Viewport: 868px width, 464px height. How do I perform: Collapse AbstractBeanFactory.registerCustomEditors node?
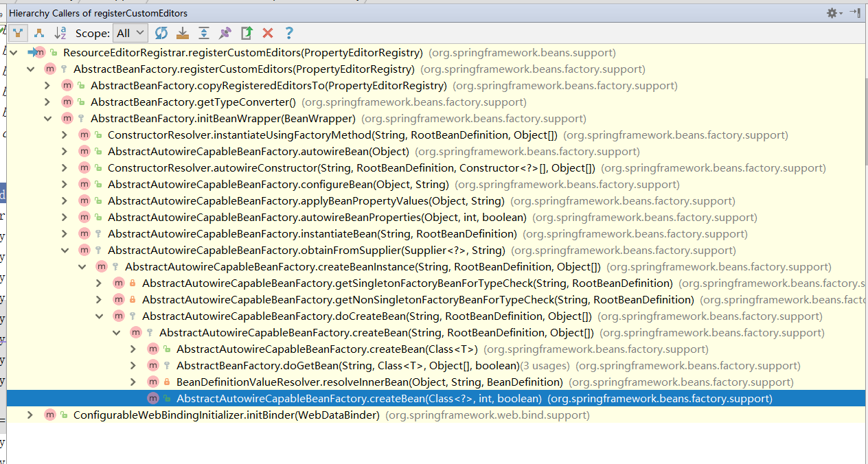(x=30, y=69)
